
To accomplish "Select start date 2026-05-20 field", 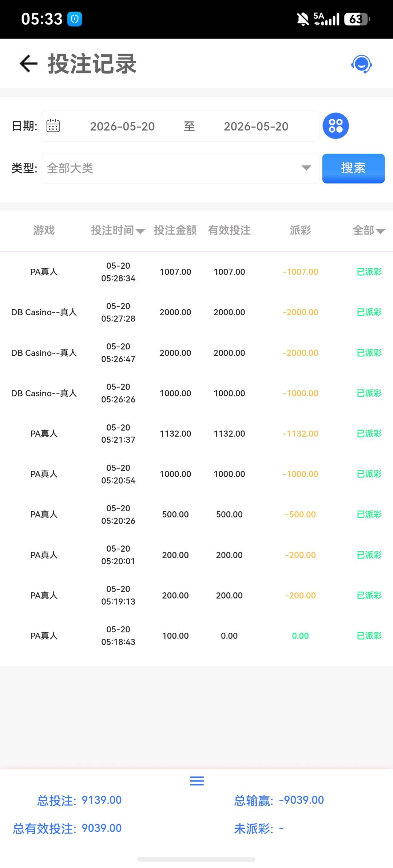I will [x=122, y=126].
